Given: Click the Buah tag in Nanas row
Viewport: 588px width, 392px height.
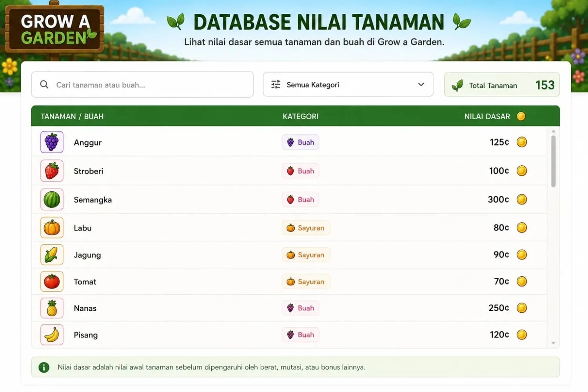Looking at the screenshot, I should (300, 308).
